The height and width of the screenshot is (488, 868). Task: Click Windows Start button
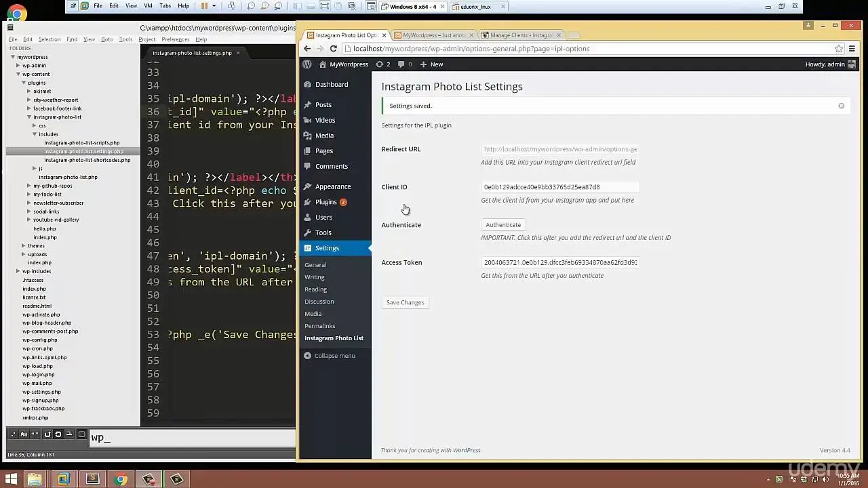11,479
